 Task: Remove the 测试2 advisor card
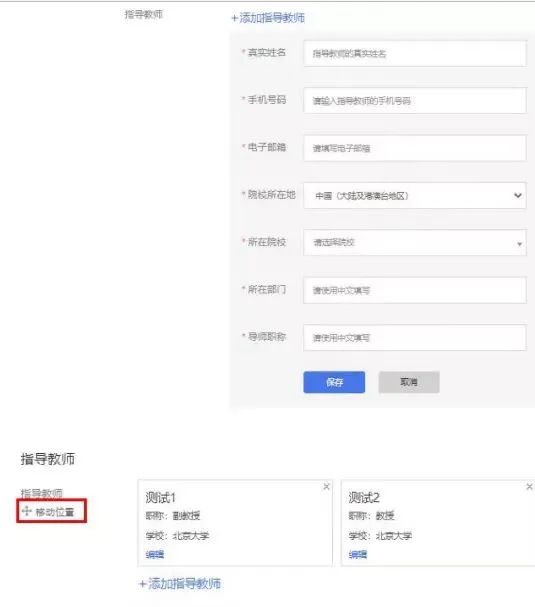click(529, 487)
